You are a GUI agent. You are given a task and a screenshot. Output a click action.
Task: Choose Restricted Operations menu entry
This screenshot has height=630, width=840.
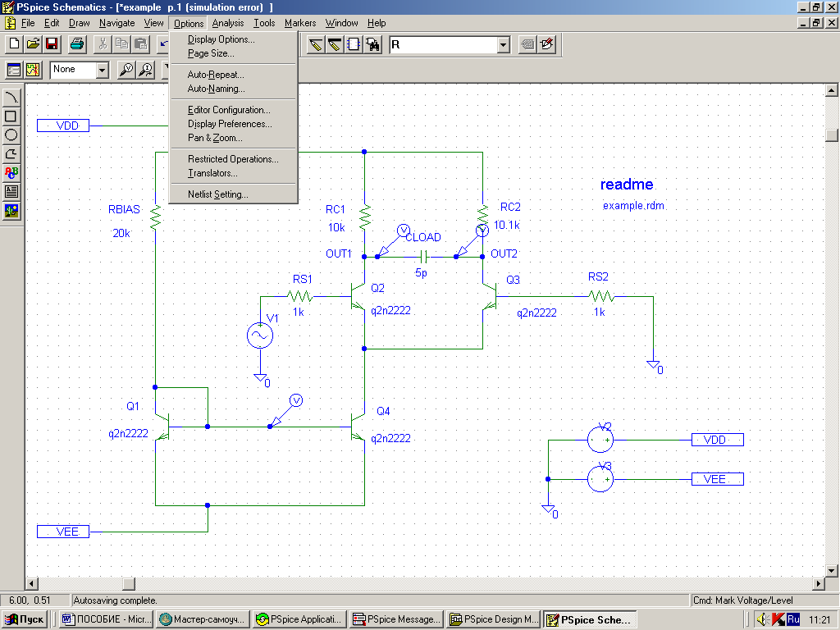233,159
